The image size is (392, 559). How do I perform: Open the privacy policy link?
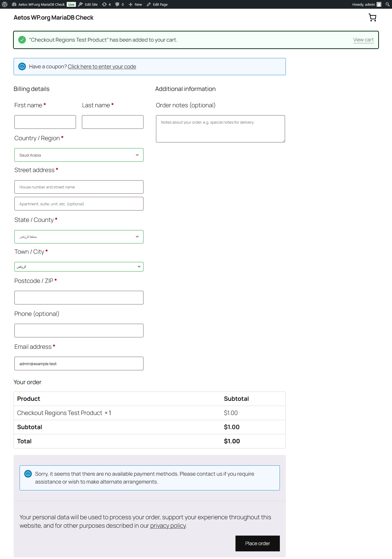168,526
